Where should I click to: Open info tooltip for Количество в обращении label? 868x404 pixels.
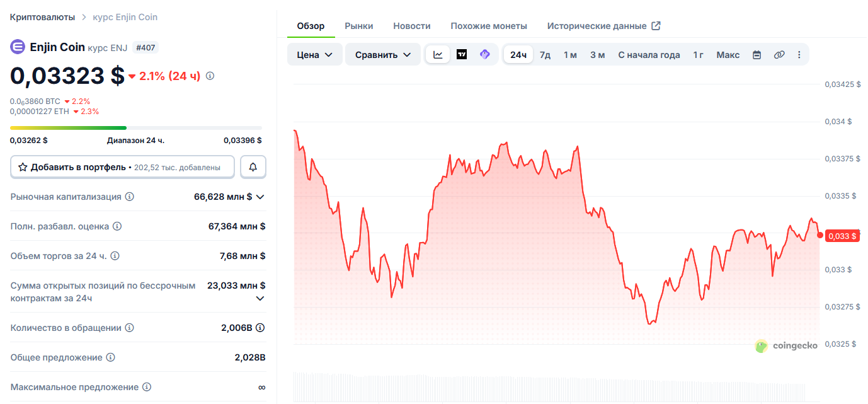coord(130,328)
